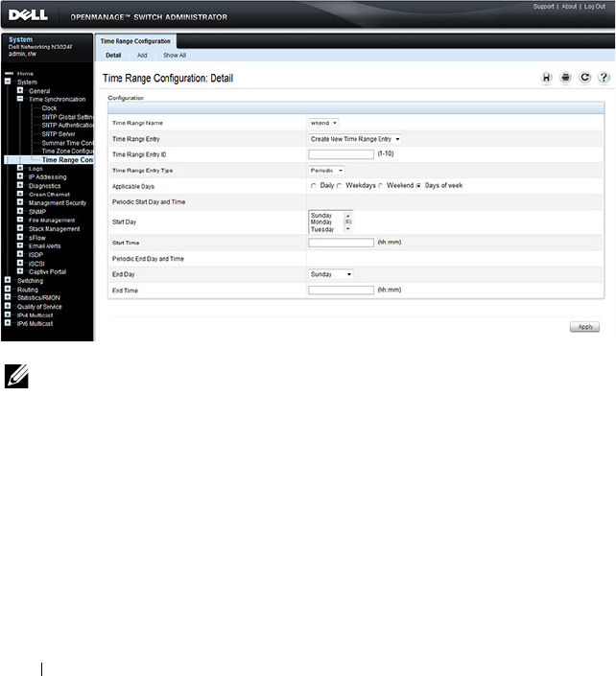Open SNTP Server tree item
Screen dimensions: 616x676
[x=59, y=134]
